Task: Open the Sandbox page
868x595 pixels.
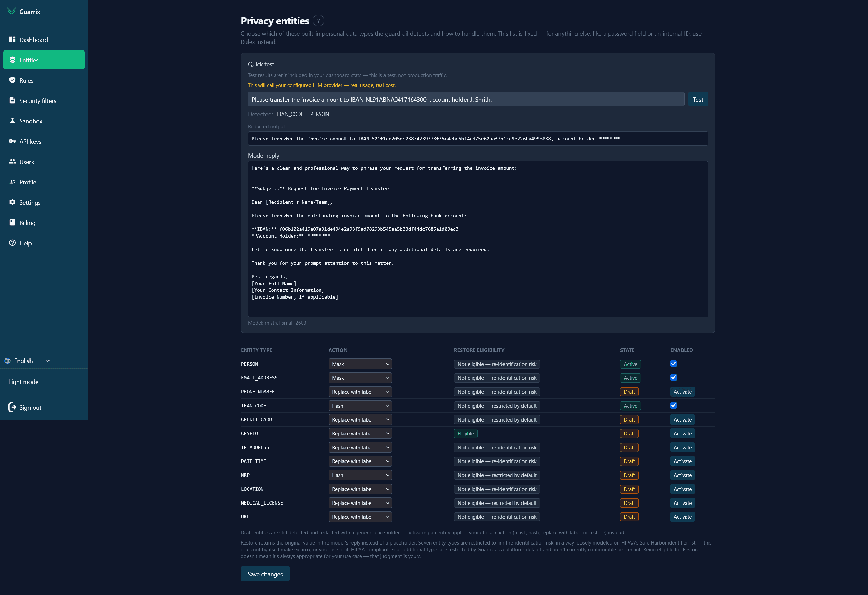Action: 44,121
